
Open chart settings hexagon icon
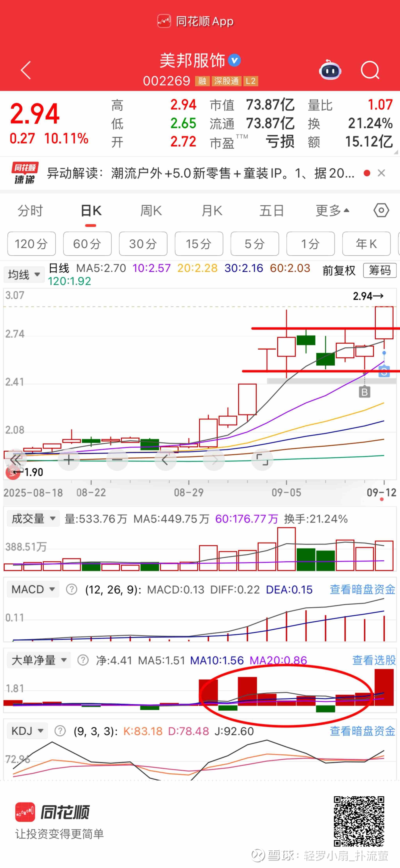pos(381,211)
